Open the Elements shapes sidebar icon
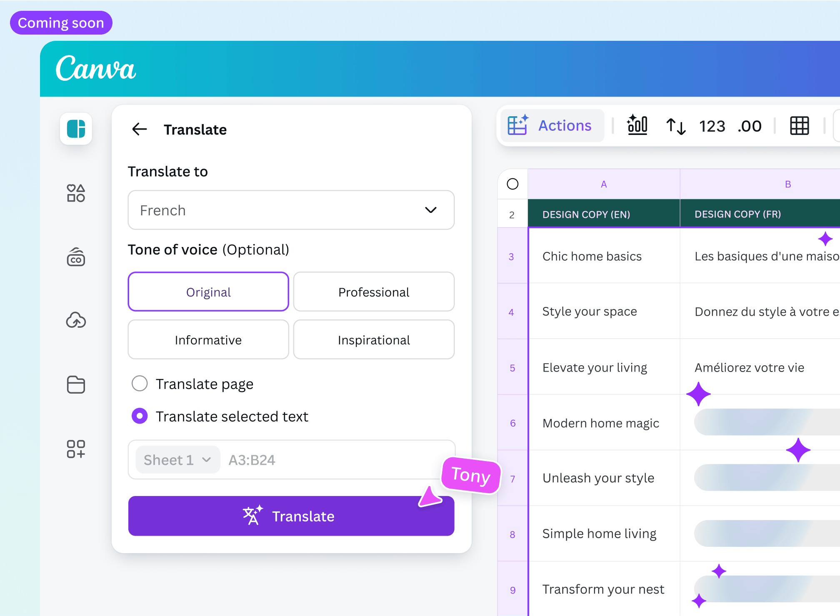840x616 pixels. [x=76, y=193]
